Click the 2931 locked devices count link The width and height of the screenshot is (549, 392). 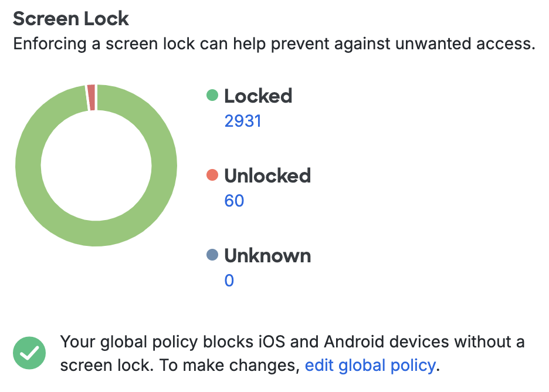pos(243,120)
